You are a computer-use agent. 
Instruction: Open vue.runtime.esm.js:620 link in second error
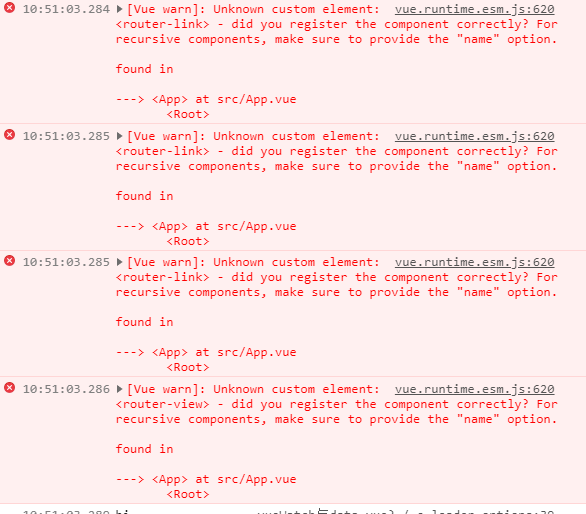click(475, 136)
